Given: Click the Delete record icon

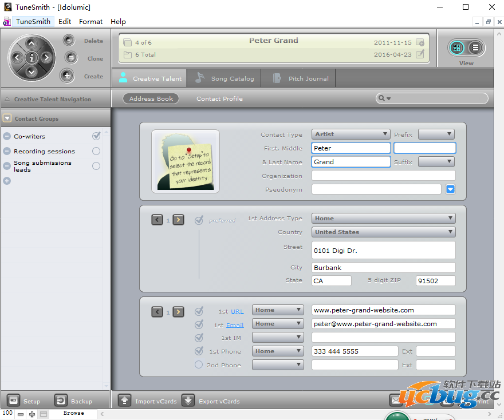Looking at the screenshot, I should click(69, 41).
